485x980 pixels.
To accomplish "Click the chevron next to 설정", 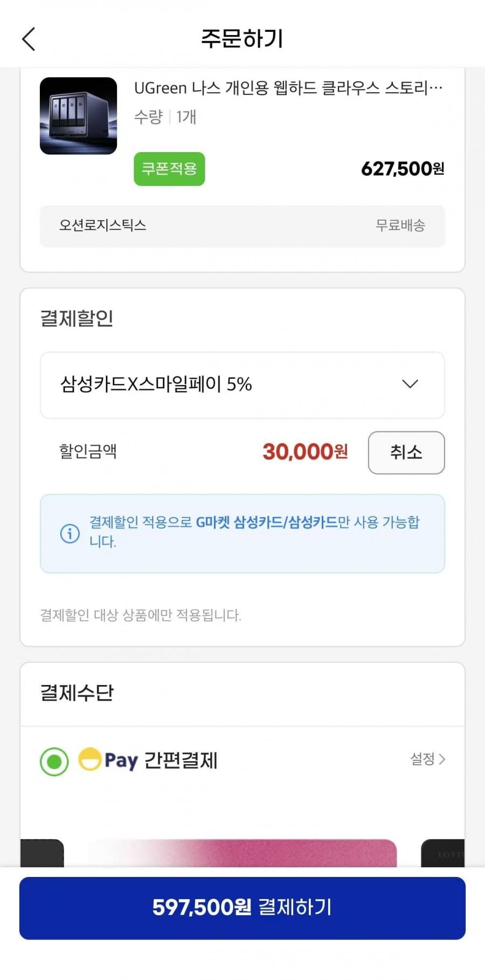I will click(442, 759).
